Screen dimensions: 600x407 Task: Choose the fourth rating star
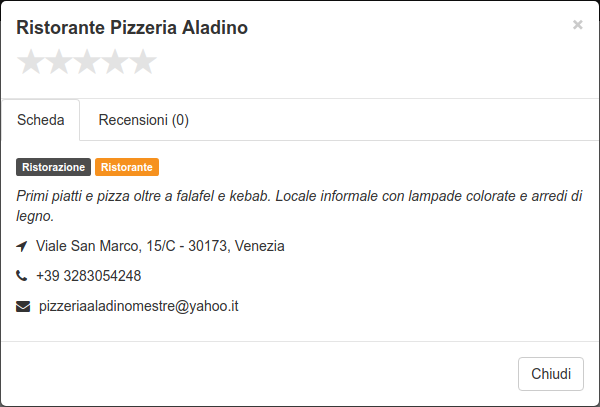click(x=115, y=62)
